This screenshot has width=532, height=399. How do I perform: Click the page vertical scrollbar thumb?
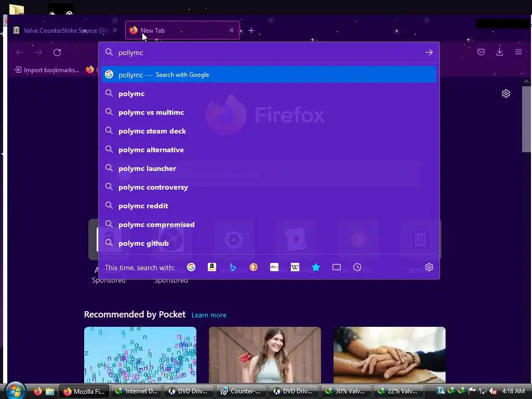(x=526, y=119)
